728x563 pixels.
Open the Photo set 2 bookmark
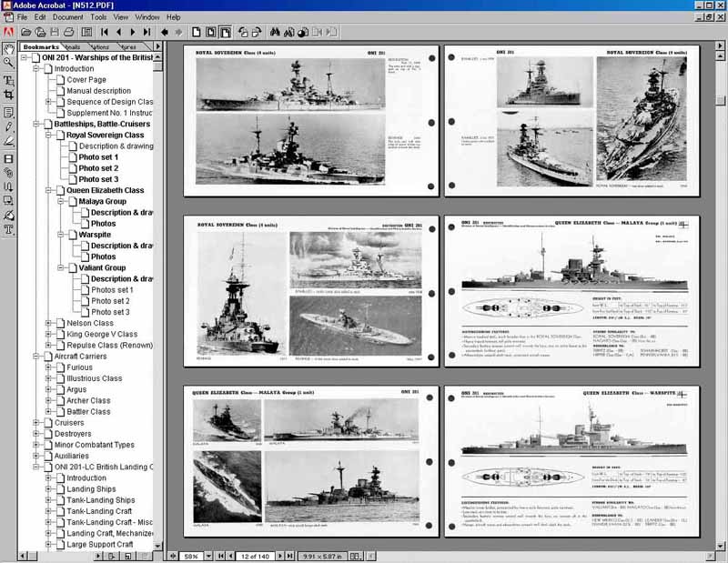click(98, 168)
